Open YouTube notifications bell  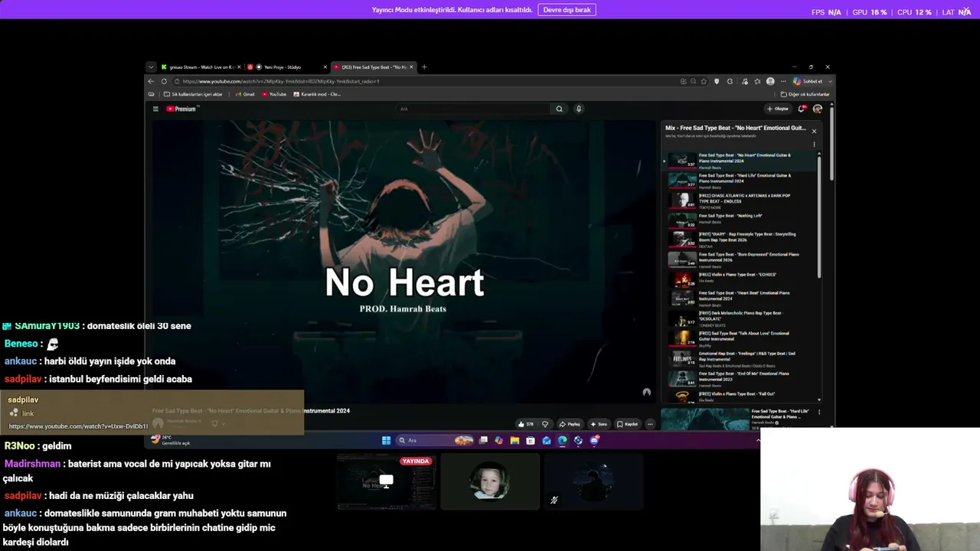coord(802,109)
